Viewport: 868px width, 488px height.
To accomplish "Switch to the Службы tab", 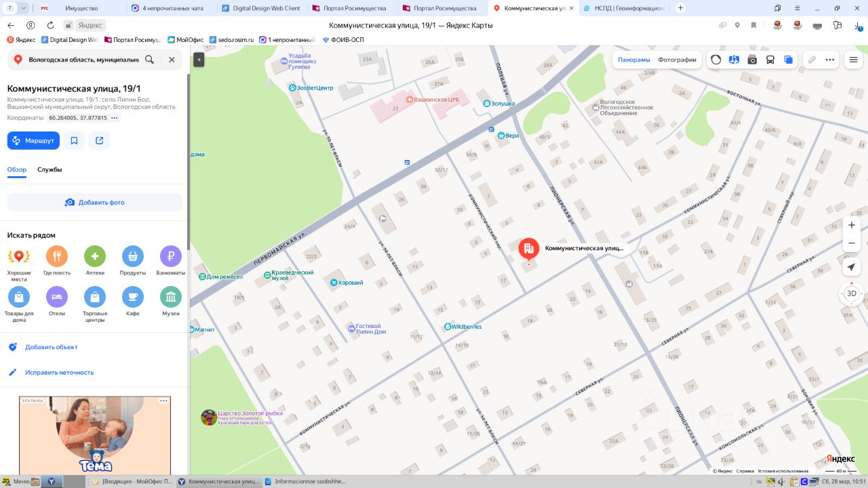I will tap(50, 169).
